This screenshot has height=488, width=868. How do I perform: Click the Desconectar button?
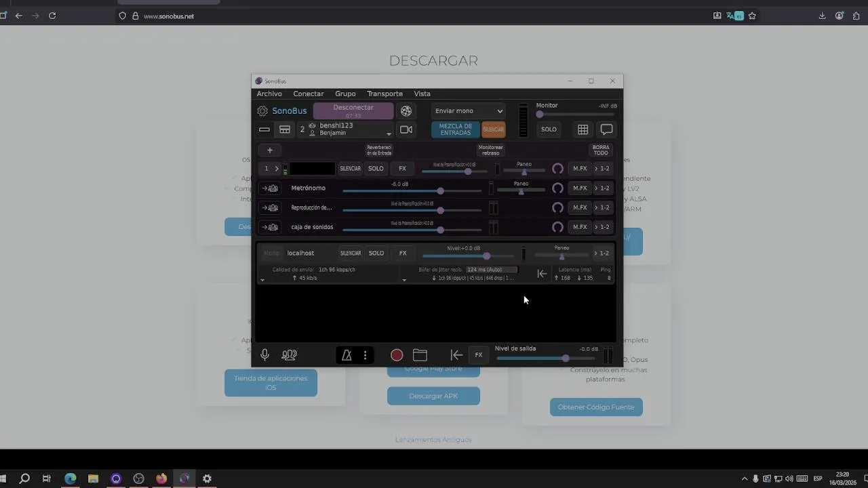[353, 111]
